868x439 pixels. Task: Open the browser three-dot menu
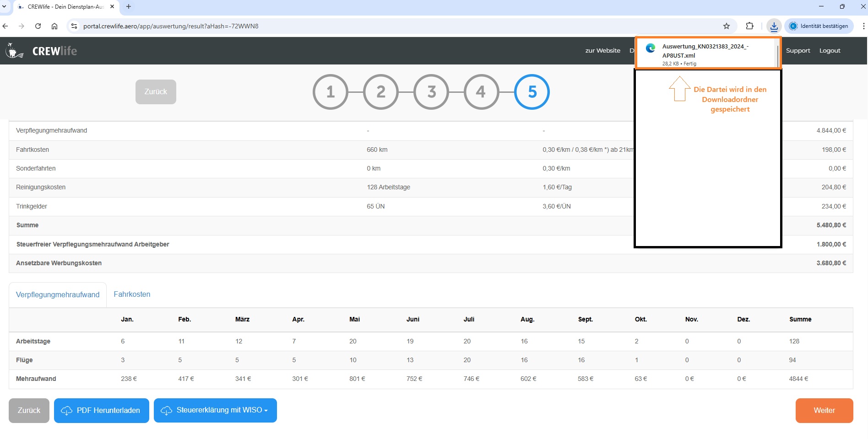863,26
